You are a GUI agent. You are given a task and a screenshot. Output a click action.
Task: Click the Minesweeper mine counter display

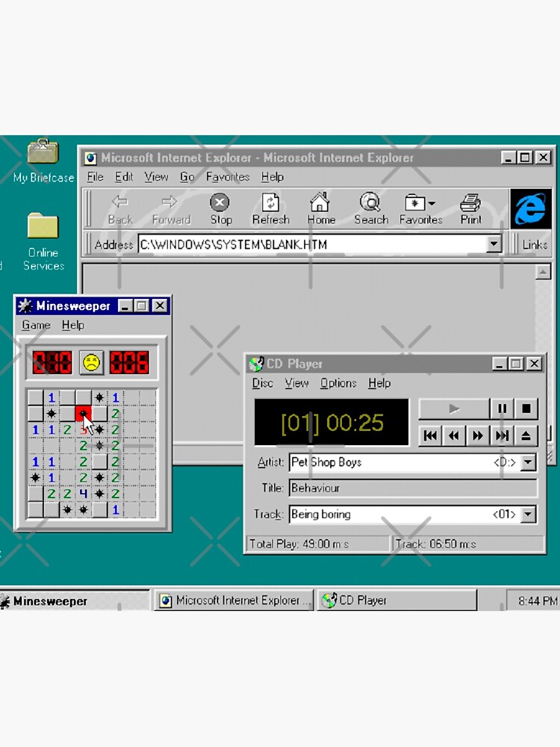pyautogui.click(x=52, y=362)
